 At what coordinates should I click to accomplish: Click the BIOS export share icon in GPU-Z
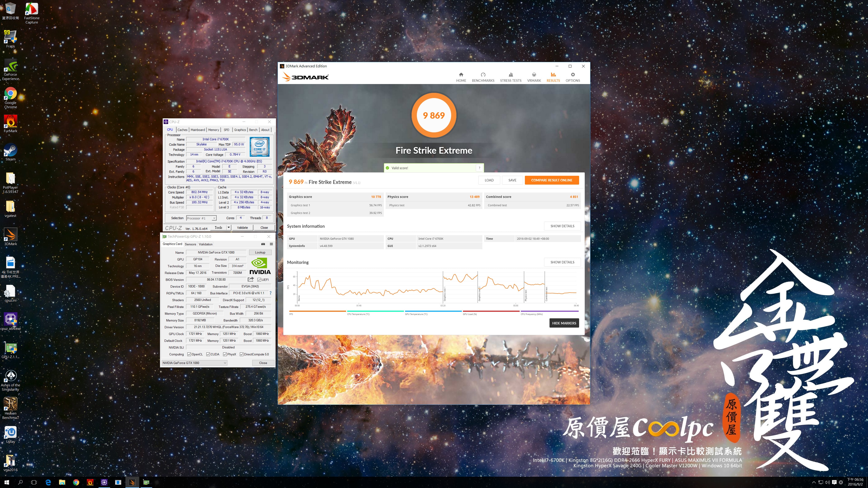(251, 279)
